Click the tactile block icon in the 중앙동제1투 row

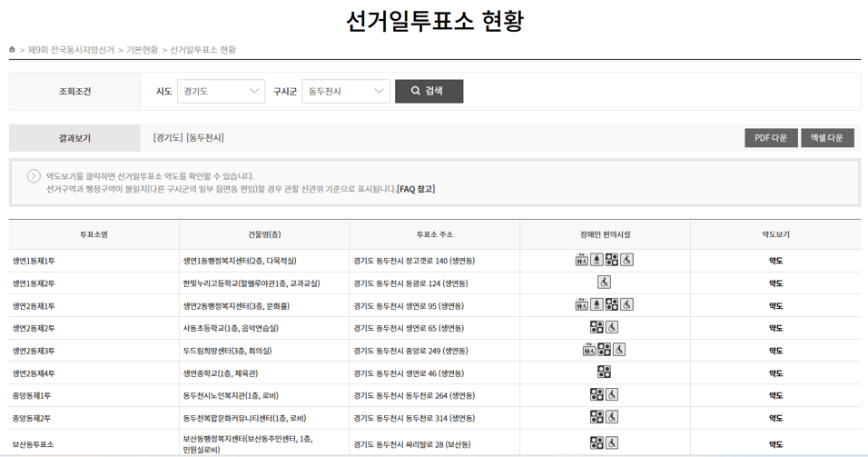(597, 394)
